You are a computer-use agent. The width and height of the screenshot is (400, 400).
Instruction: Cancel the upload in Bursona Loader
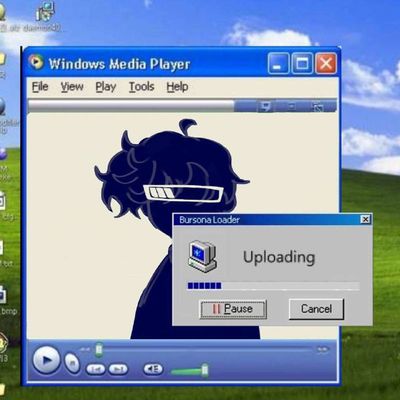pyautogui.click(x=316, y=309)
